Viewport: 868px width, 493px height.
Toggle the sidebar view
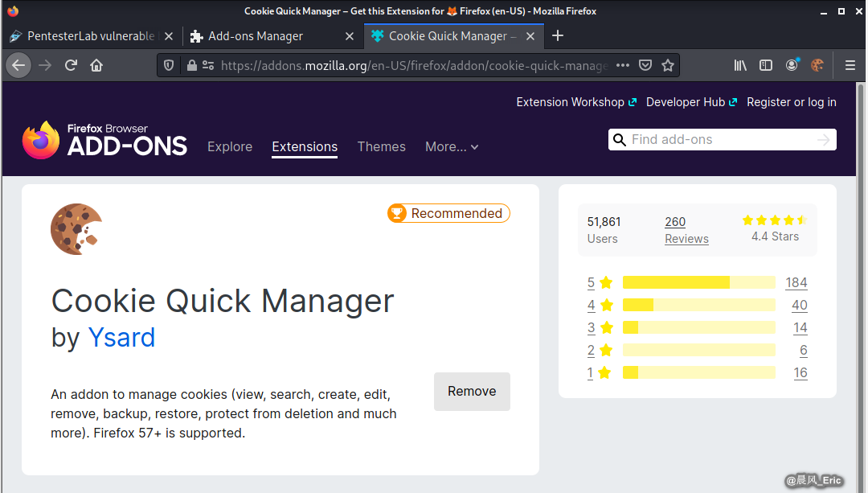(x=766, y=65)
